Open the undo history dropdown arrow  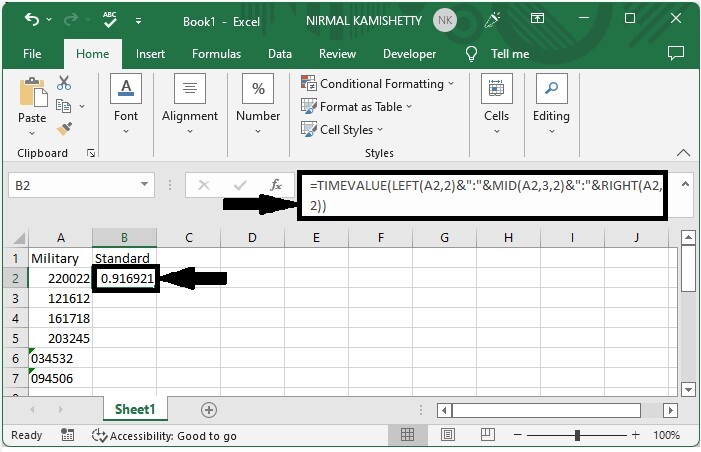coord(49,20)
